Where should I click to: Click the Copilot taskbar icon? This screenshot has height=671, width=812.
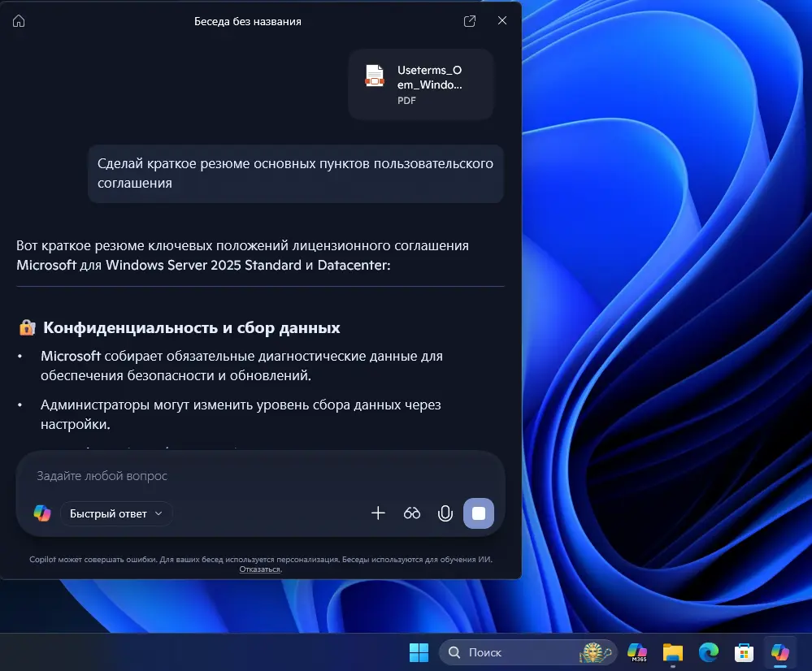(x=779, y=652)
